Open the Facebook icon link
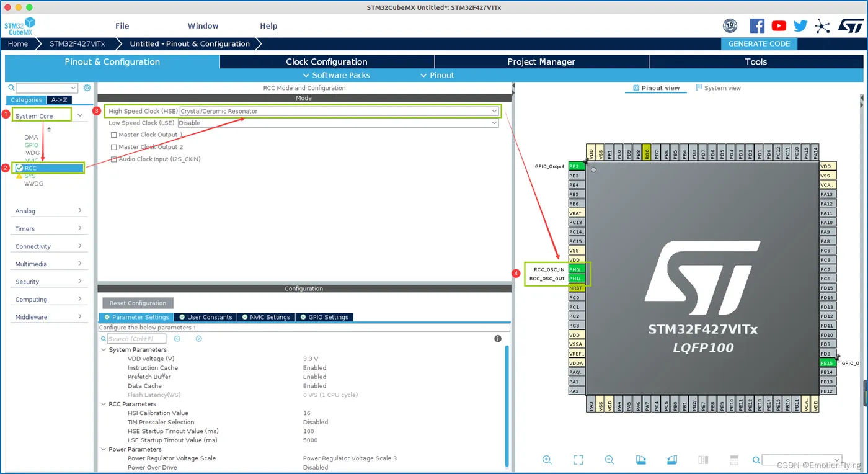868x474 pixels. coord(757,25)
